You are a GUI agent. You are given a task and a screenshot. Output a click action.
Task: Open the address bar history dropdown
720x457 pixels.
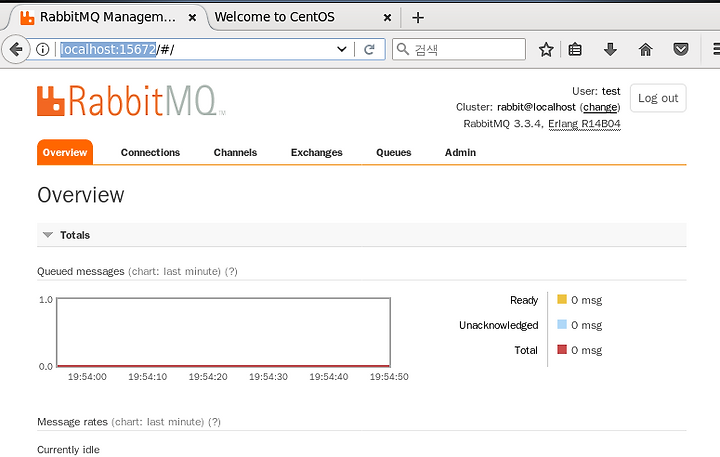click(x=341, y=49)
